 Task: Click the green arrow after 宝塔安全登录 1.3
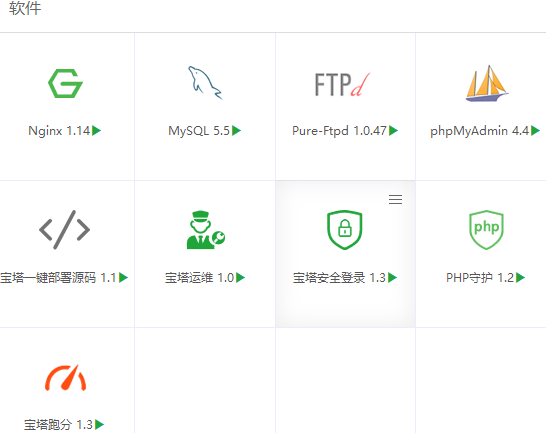[393, 278]
